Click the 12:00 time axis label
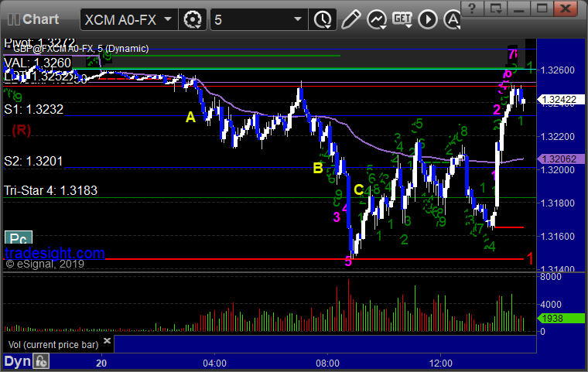Screen dimensions: 588x372 point(441,363)
